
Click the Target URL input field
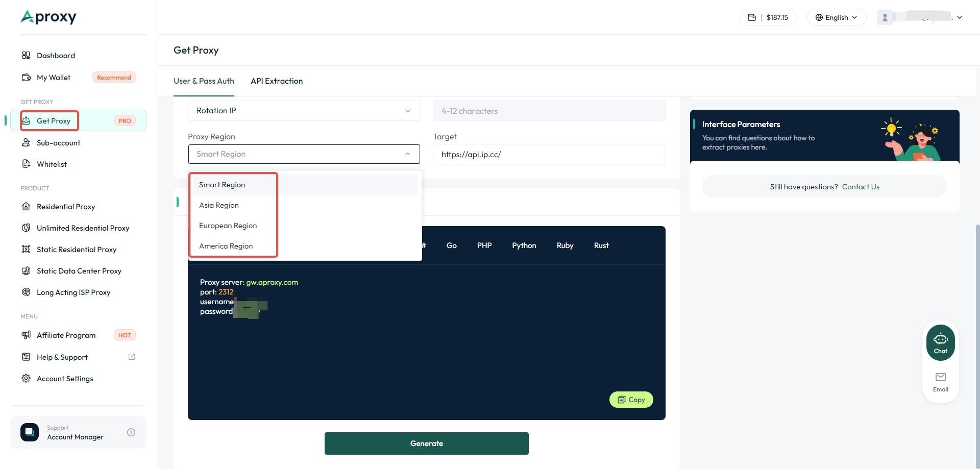(549, 154)
